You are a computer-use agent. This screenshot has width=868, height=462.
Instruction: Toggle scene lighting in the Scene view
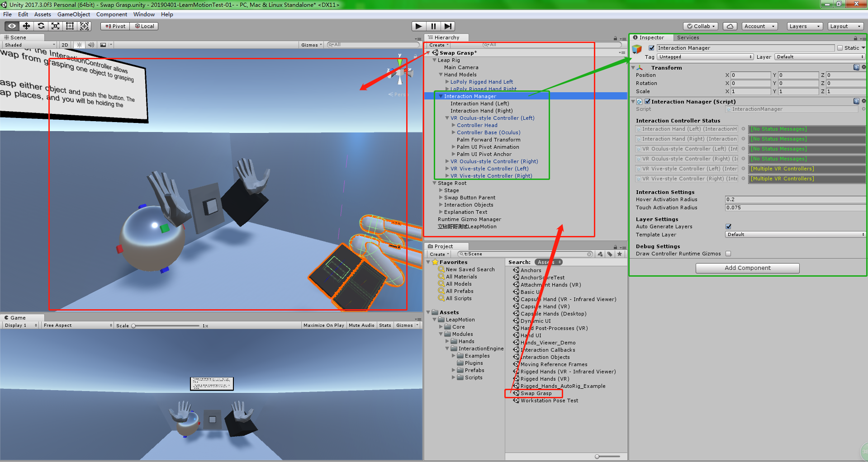tap(79, 45)
